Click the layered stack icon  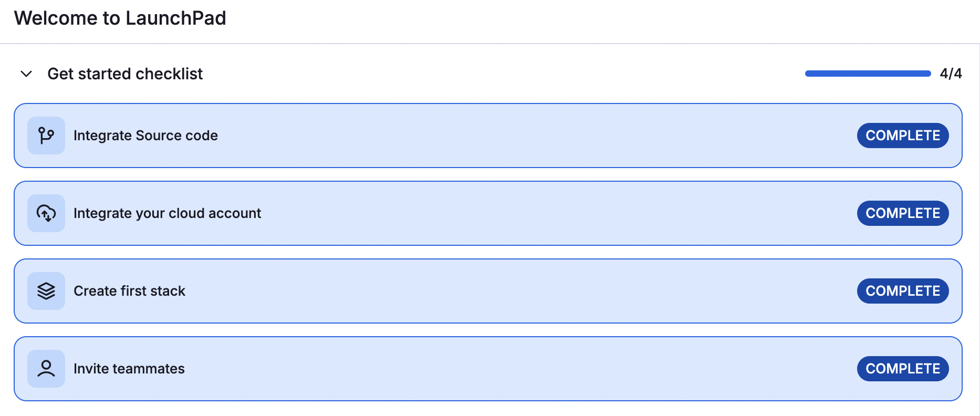coord(46,291)
